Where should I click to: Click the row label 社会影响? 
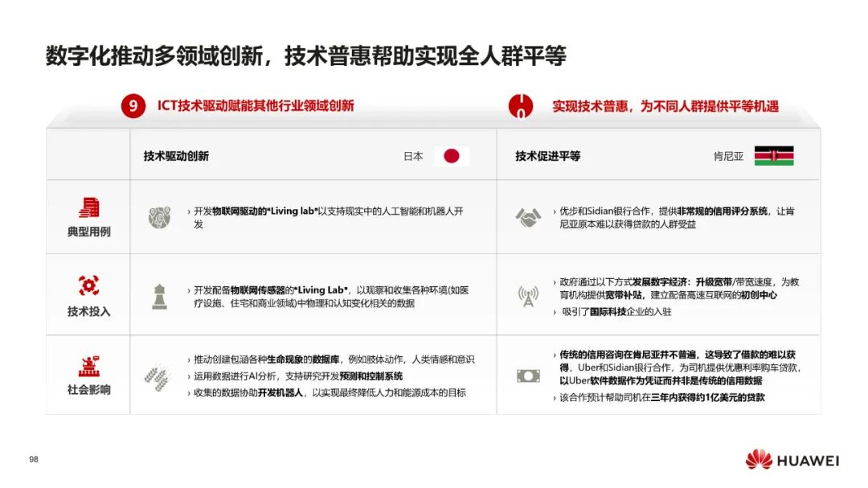point(88,390)
